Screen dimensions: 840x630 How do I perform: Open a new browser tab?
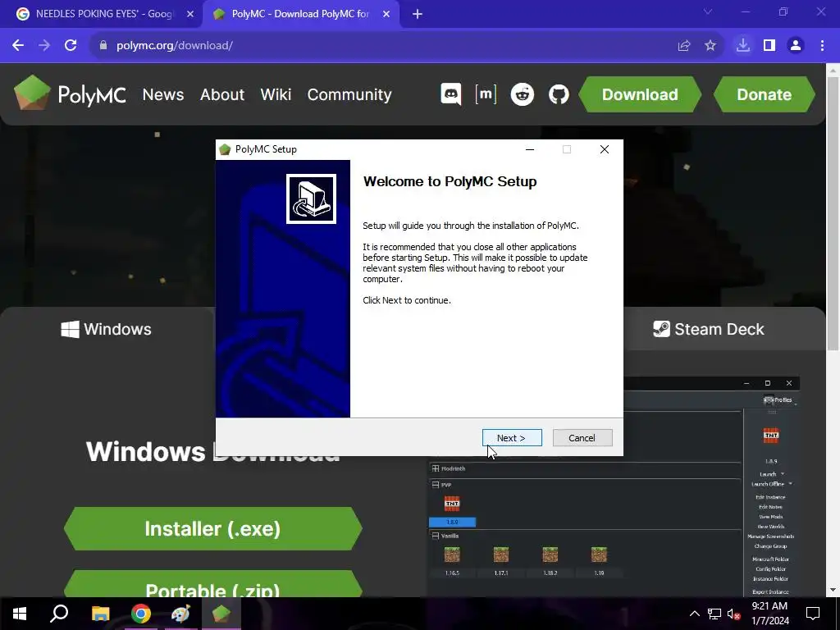click(x=418, y=14)
